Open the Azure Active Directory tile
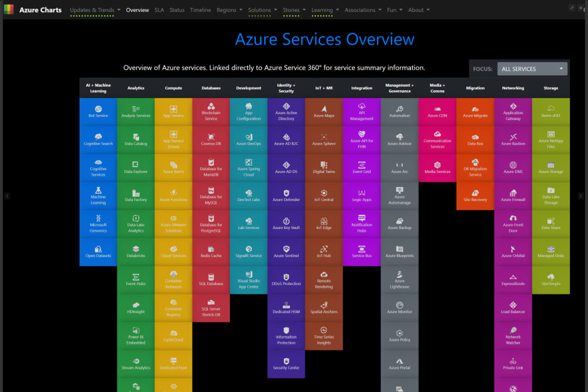588x392 pixels. [286, 112]
